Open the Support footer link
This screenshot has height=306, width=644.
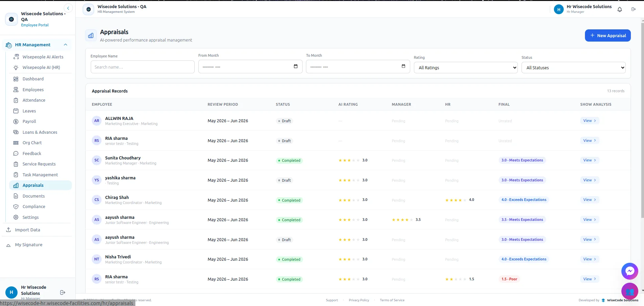point(332,300)
